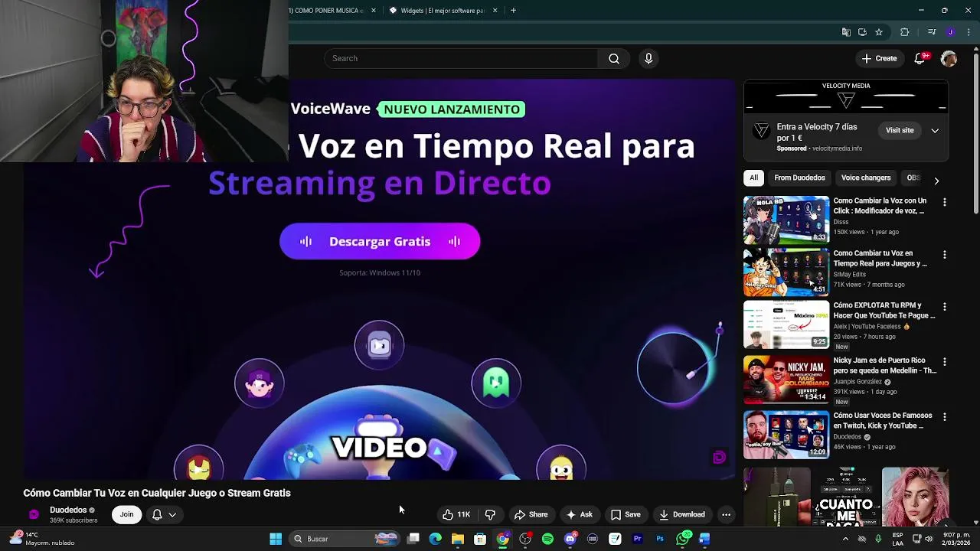980x551 pixels.
Task: Open WhatsApp from the taskbar
Action: pos(682,539)
